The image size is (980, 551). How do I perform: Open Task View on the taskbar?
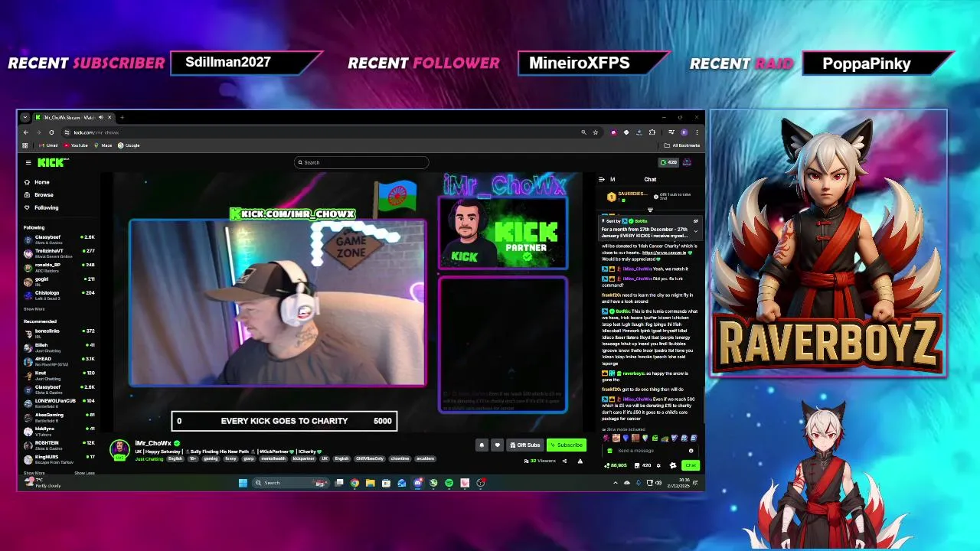click(x=339, y=482)
